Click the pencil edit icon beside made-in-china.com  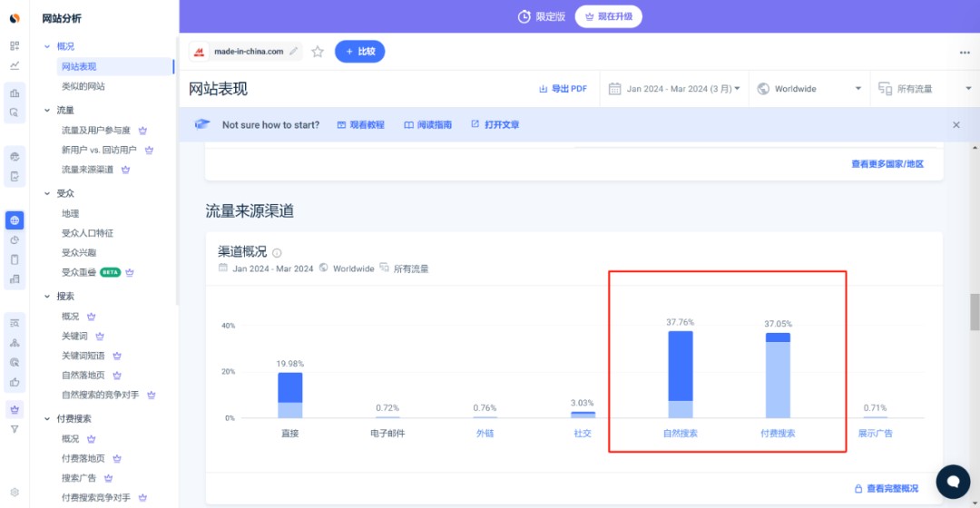[293, 52]
